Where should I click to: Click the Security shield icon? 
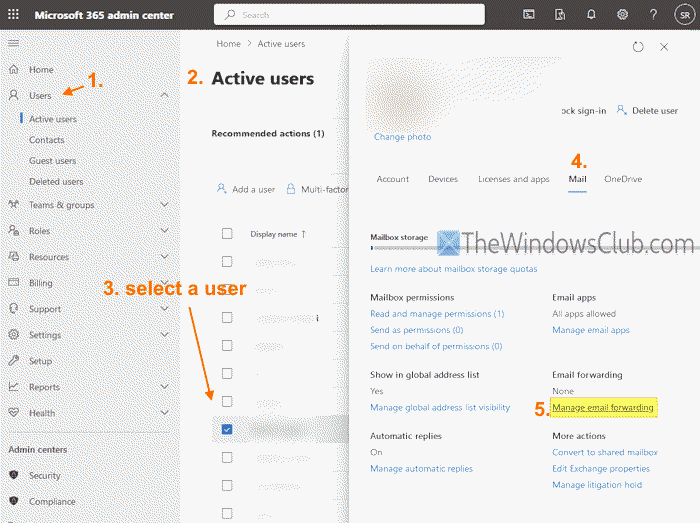[x=14, y=475]
